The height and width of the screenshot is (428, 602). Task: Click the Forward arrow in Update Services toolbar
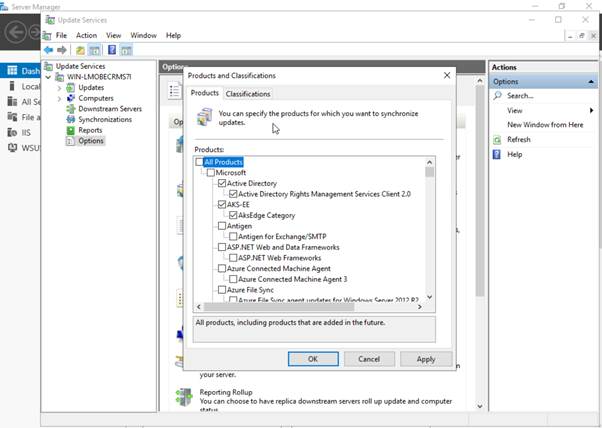62,50
